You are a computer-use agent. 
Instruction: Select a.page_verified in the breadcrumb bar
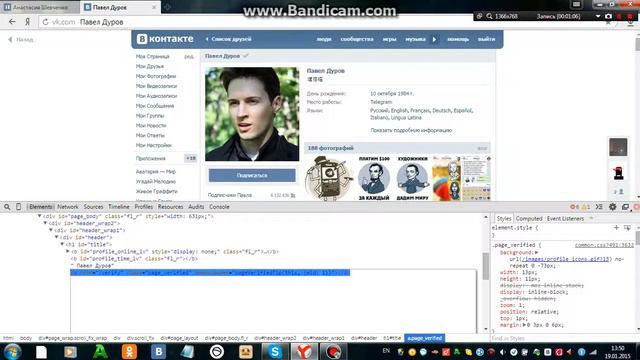click(x=424, y=338)
